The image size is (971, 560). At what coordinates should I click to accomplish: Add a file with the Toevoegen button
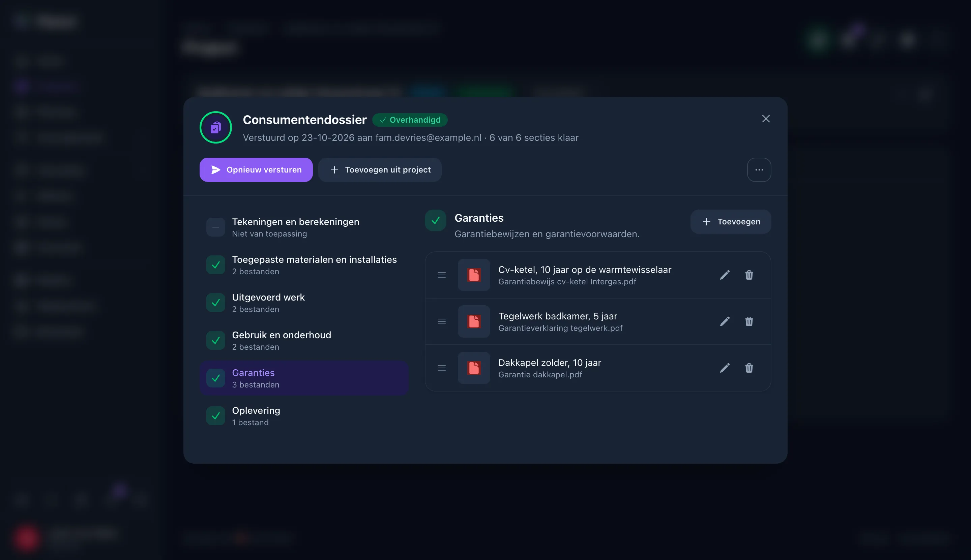coord(731,221)
